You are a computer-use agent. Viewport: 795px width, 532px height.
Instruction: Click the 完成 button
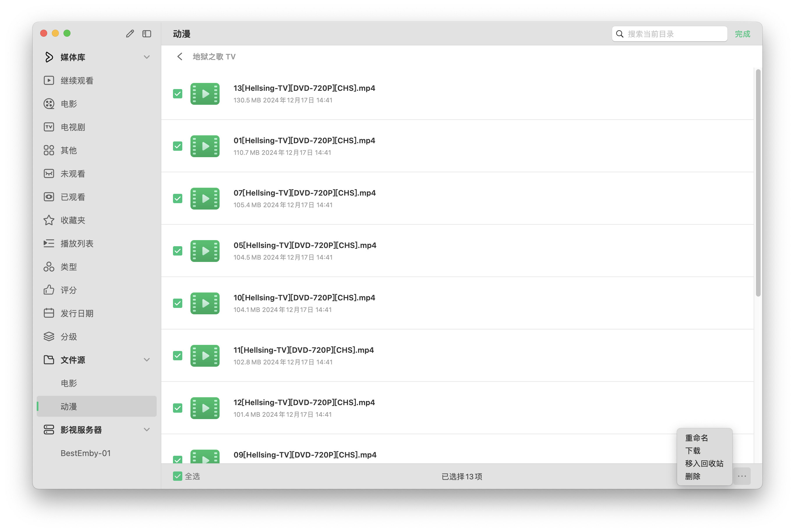pos(742,34)
